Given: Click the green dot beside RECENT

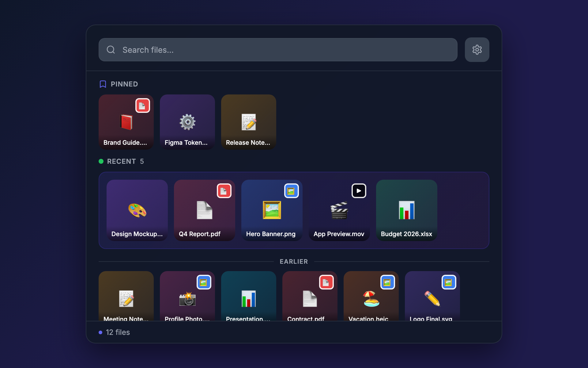Looking at the screenshot, I should tap(101, 161).
